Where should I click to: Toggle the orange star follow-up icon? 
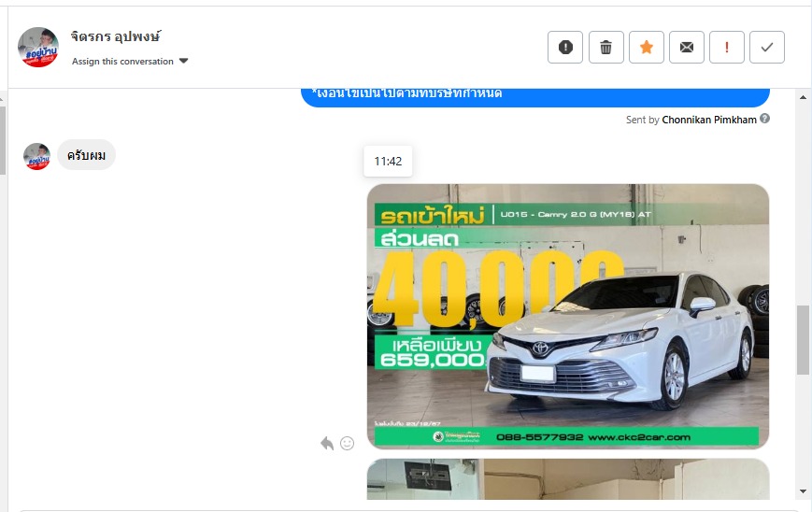tap(647, 47)
